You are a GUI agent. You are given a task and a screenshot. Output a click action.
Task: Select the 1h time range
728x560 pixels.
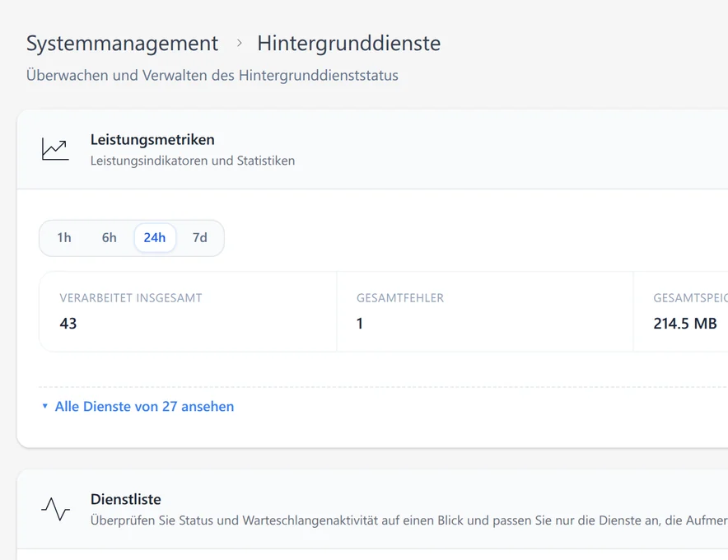[x=64, y=238]
